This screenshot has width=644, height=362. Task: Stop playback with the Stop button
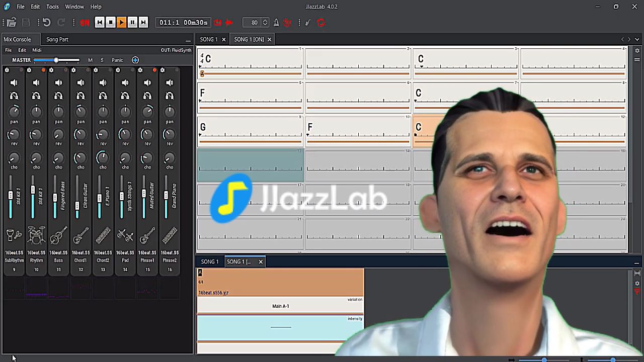pyautogui.click(x=110, y=22)
